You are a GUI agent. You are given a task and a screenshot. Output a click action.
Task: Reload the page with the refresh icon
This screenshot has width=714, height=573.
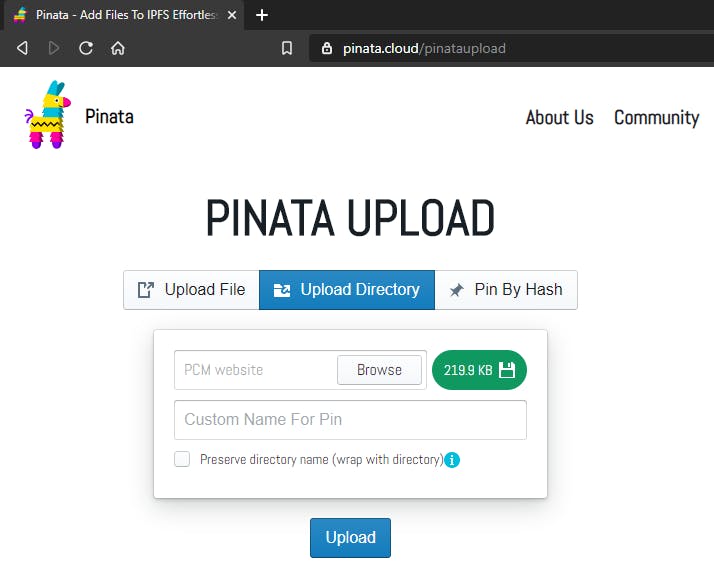click(x=86, y=48)
